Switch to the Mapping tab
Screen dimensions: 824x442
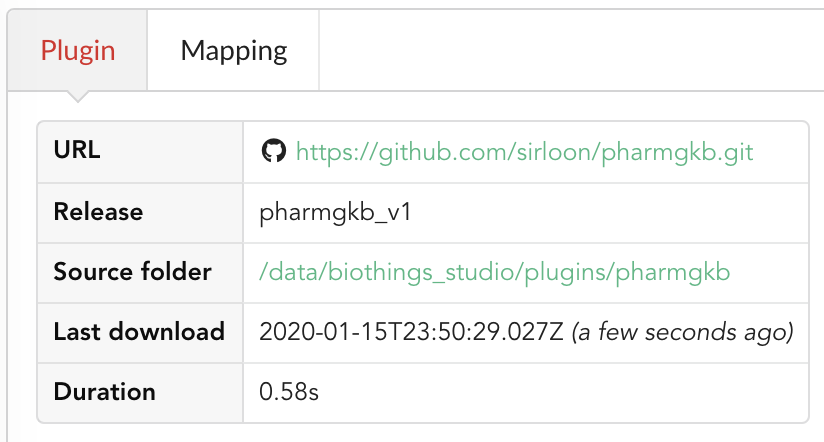point(233,50)
